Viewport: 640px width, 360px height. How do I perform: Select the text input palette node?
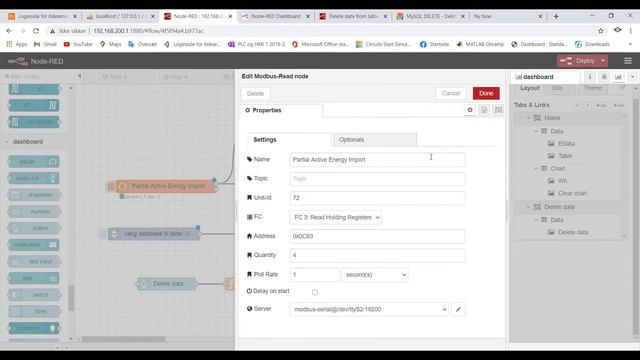(34, 261)
